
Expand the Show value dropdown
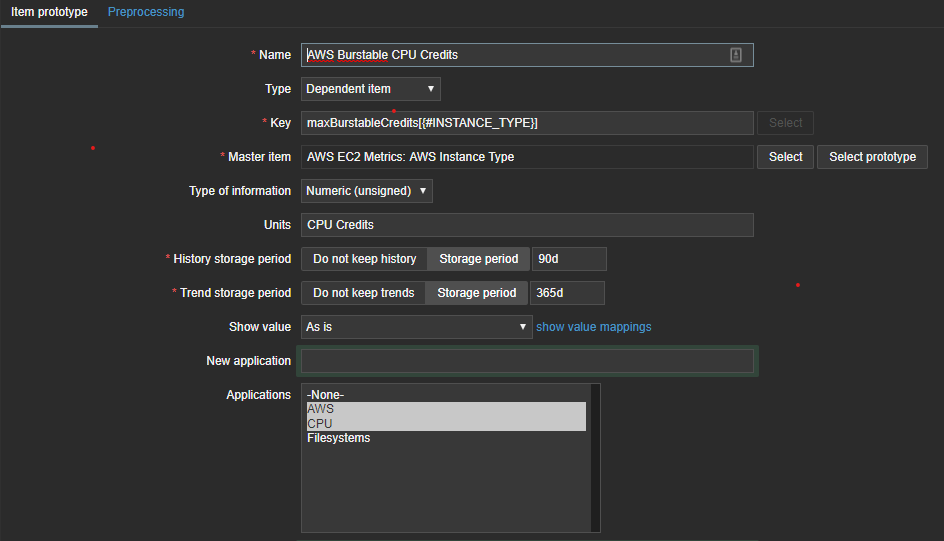click(417, 327)
